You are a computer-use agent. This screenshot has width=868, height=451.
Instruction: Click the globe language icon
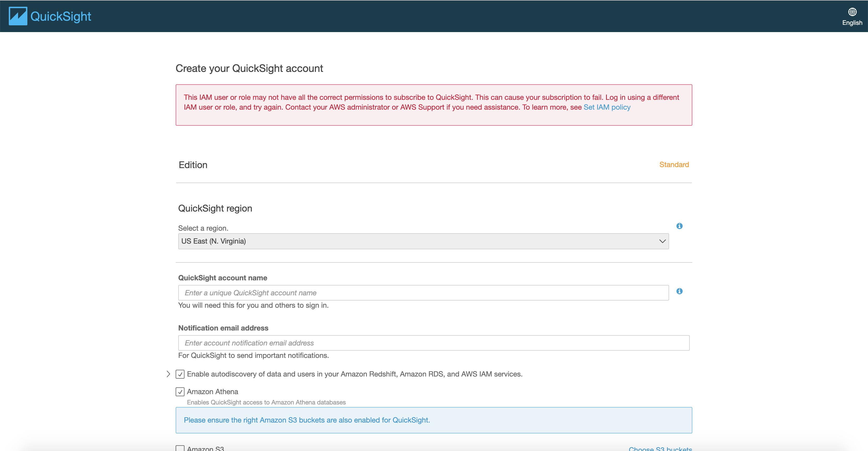[852, 12]
